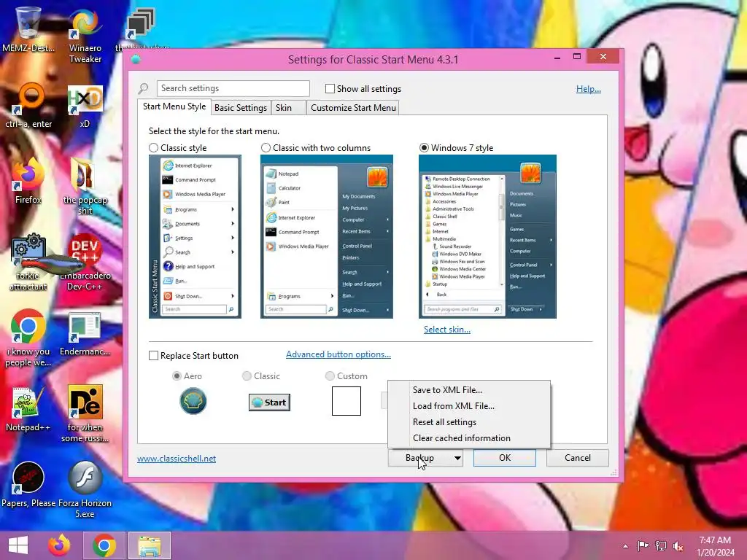Choose the Aero start button radio option
This screenshot has height=560, width=747.
point(177,376)
